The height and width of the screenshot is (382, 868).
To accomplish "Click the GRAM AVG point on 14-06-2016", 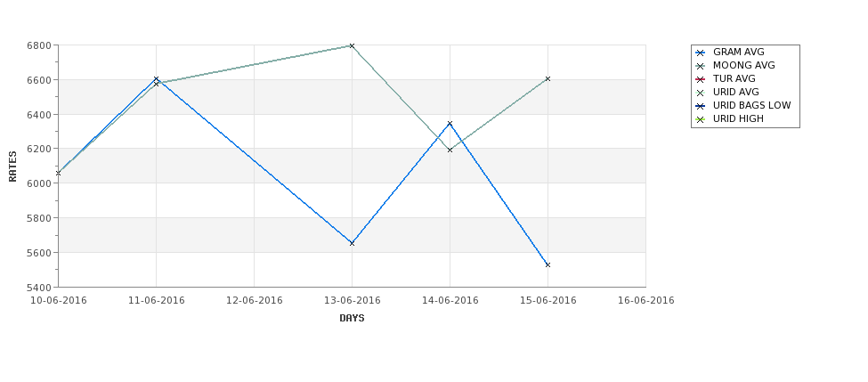I will (450, 124).
